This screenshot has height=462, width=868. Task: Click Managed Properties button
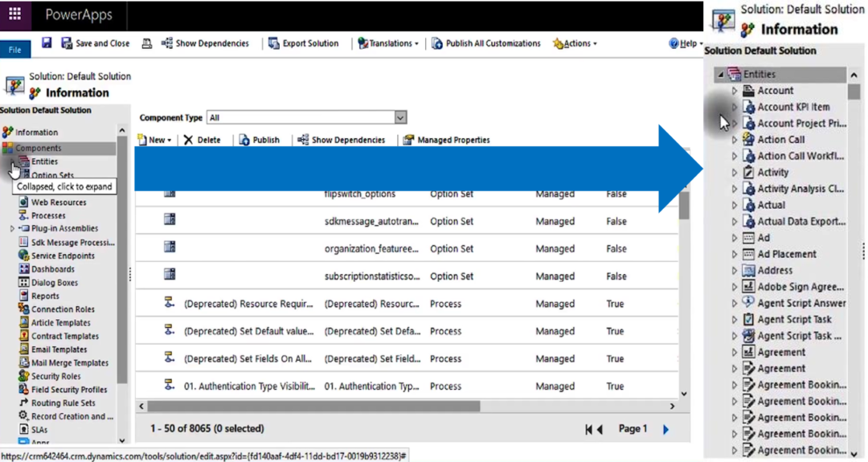pos(447,140)
